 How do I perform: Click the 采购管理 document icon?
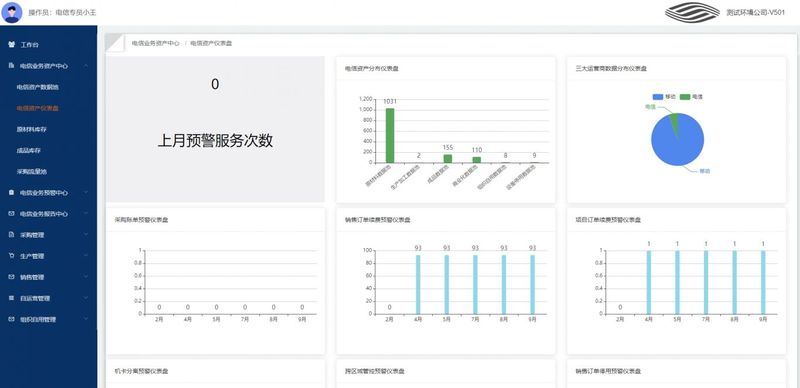coord(11,235)
